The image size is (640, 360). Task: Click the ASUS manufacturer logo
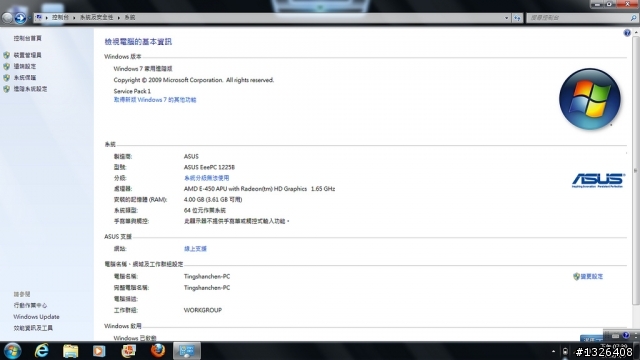click(598, 180)
